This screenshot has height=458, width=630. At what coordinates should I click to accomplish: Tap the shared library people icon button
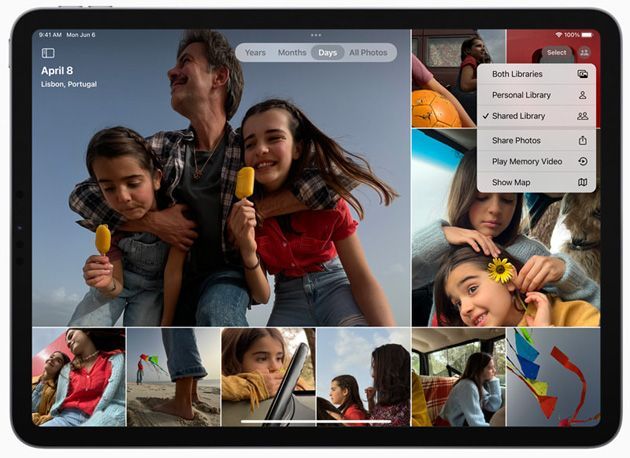click(584, 52)
